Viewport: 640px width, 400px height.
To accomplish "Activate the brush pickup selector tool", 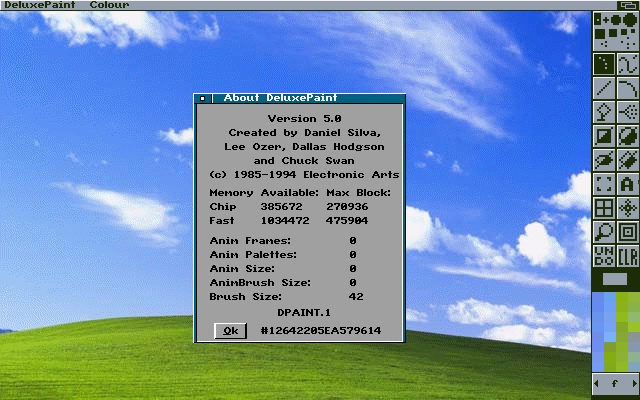I will (x=604, y=184).
